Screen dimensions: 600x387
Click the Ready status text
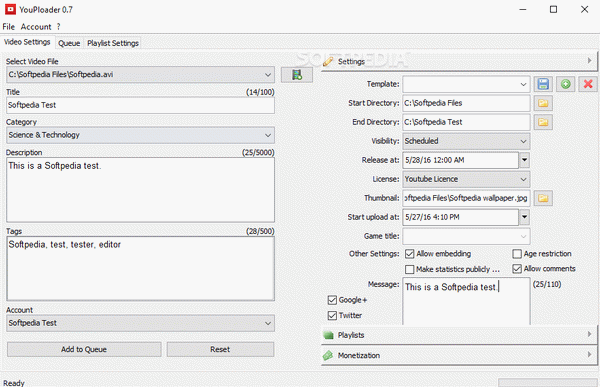point(14,383)
